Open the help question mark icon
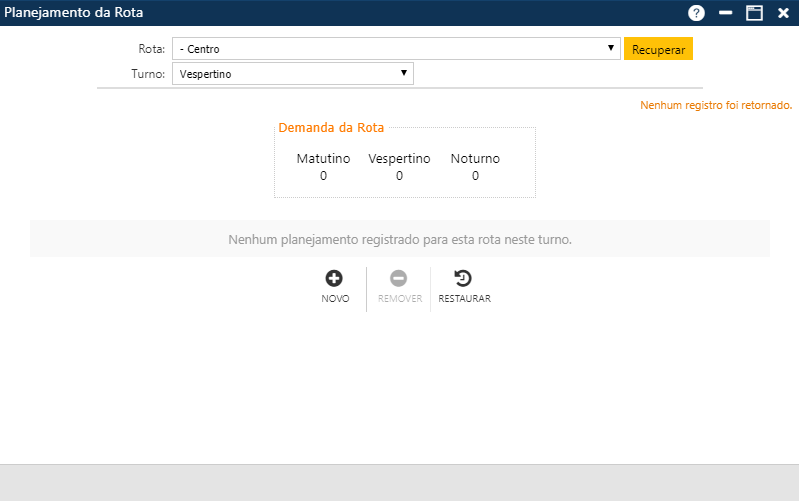Image resolution: width=800 pixels, height=503 pixels. click(x=696, y=13)
